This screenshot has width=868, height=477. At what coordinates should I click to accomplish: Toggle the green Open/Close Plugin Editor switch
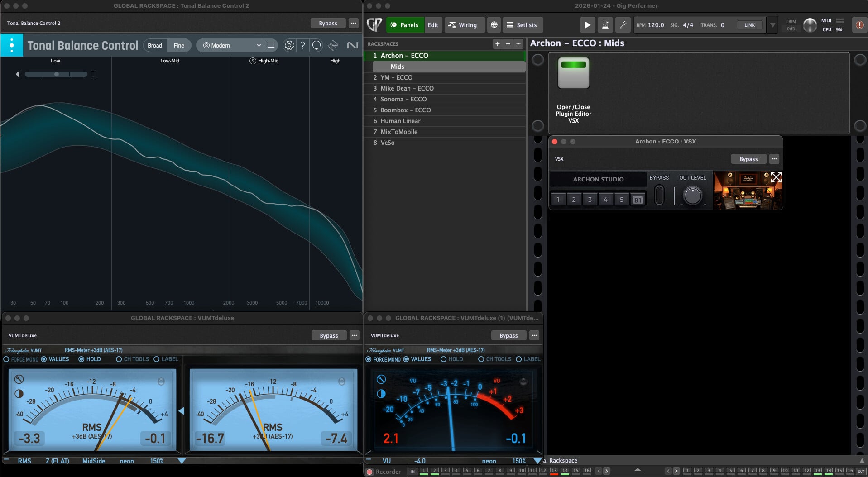coord(573,72)
